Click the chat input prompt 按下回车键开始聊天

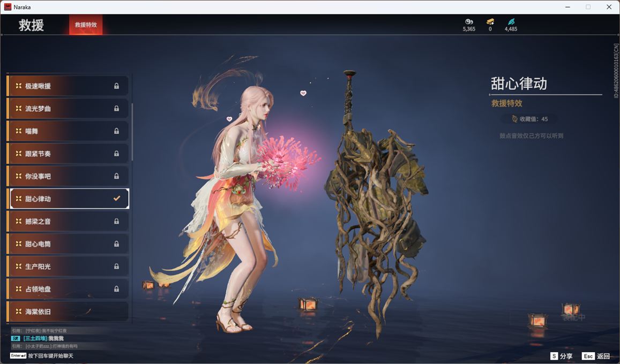coord(50,356)
